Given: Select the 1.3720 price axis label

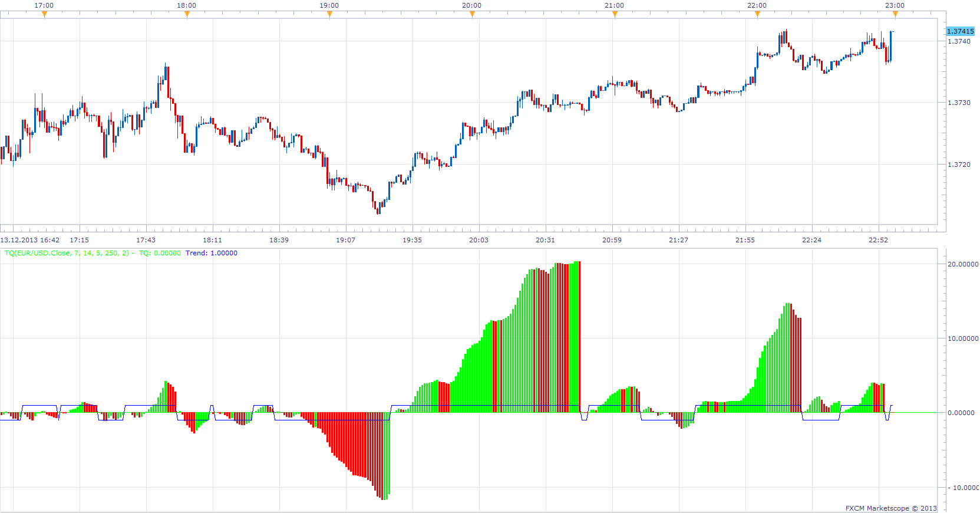Looking at the screenshot, I should click(959, 165).
